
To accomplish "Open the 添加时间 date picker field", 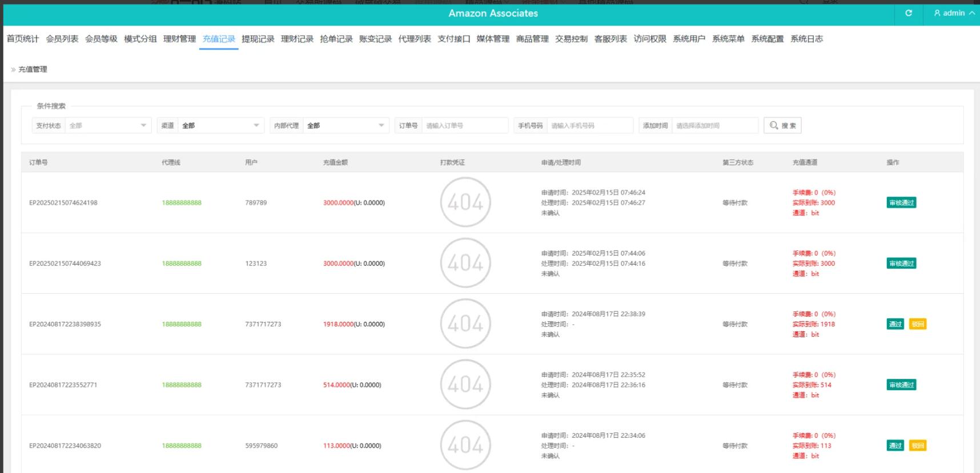I will click(x=714, y=126).
